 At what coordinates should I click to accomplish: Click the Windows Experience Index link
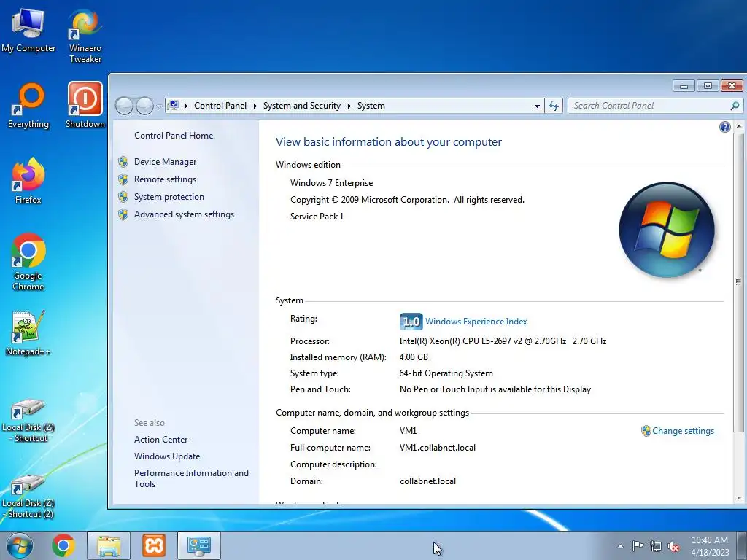tap(476, 322)
